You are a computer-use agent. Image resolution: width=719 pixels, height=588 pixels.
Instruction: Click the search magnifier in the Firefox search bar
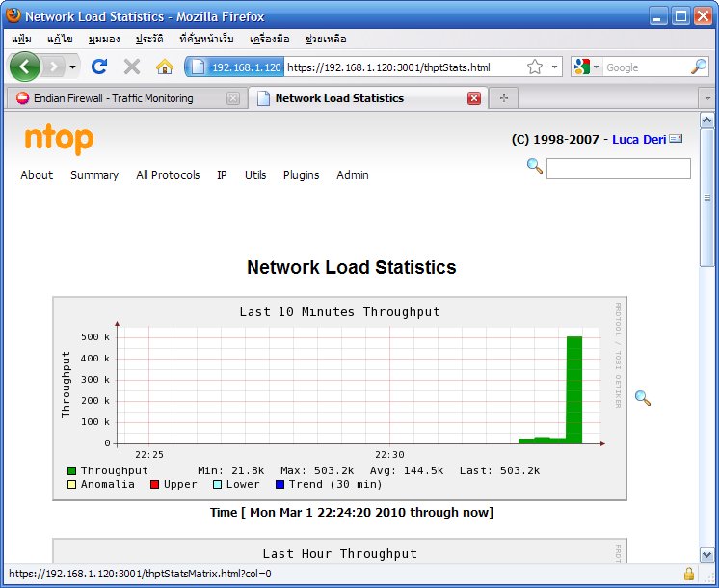pos(699,67)
